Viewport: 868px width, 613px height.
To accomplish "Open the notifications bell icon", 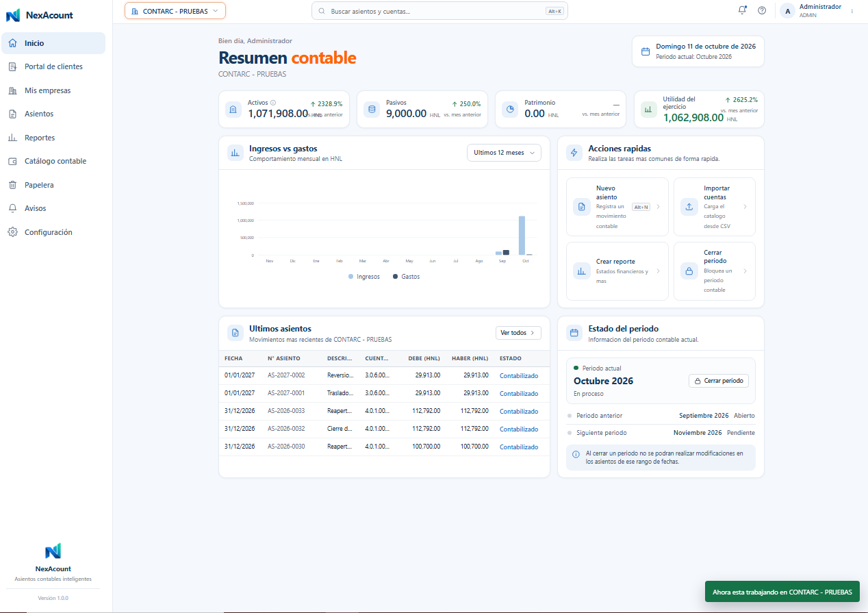I will click(x=742, y=10).
